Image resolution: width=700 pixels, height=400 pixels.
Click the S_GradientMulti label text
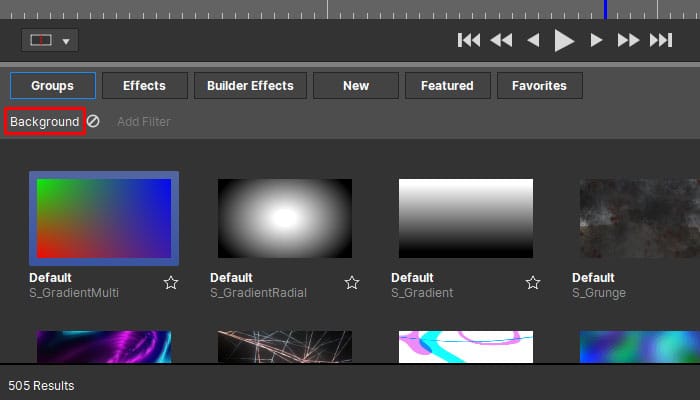[x=74, y=293]
